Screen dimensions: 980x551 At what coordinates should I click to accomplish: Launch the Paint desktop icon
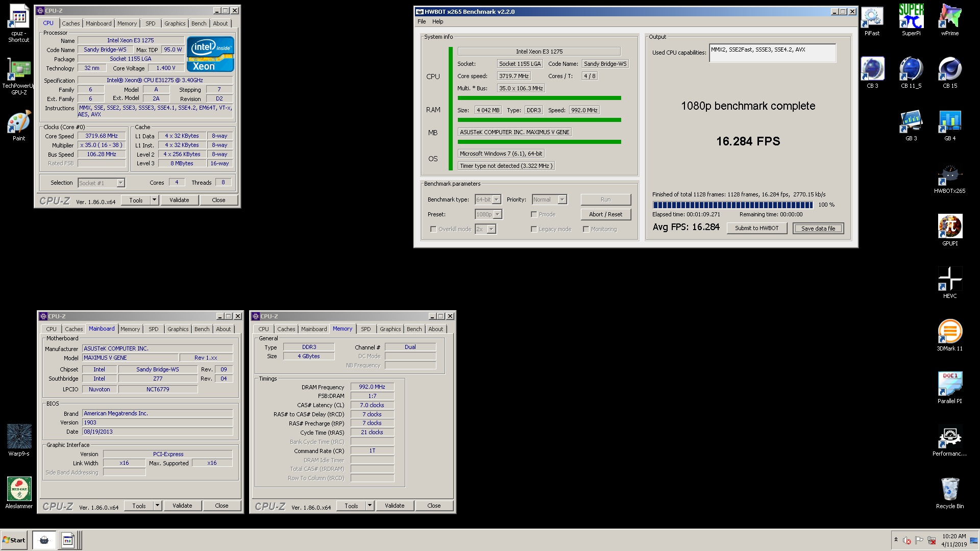point(19,127)
